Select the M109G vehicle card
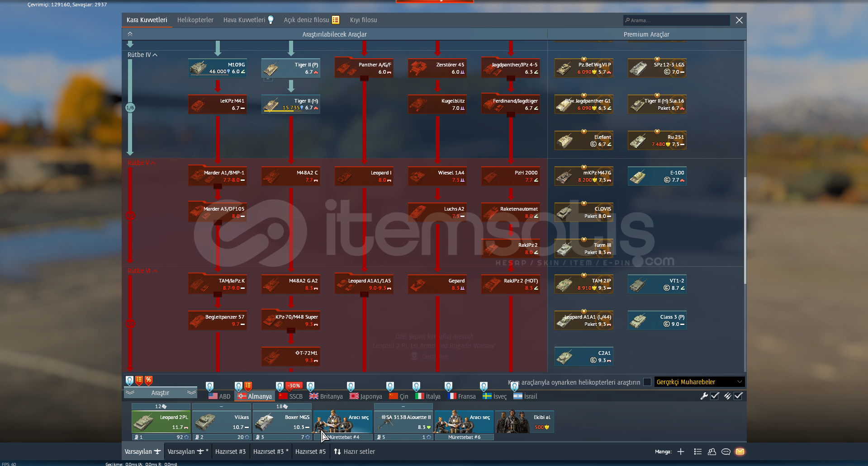Screen dimensions: 868x466 (218, 68)
